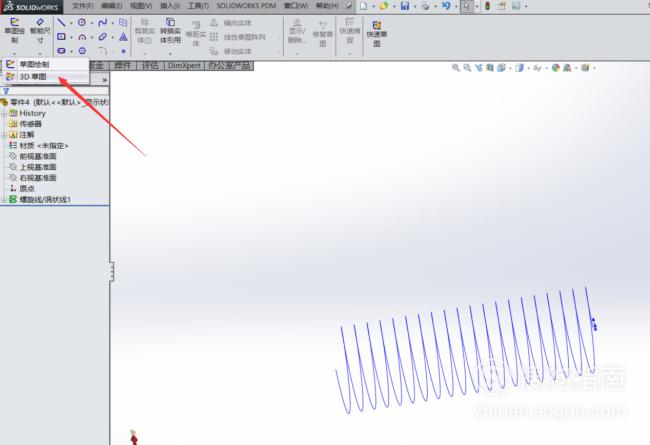Expand the 螺旋线/涡状线1 feature node
The height and width of the screenshot is (445, 650).
point(4,199)
